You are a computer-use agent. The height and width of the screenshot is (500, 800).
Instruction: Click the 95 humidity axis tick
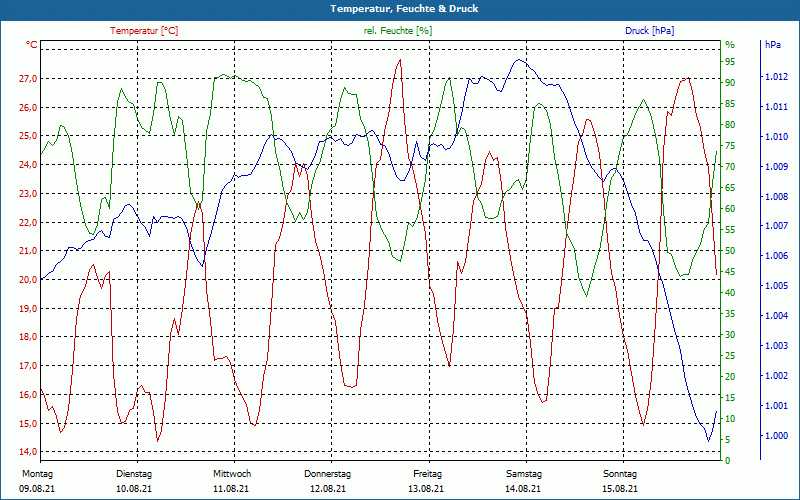pyautogui.click(x=730, y=62)
